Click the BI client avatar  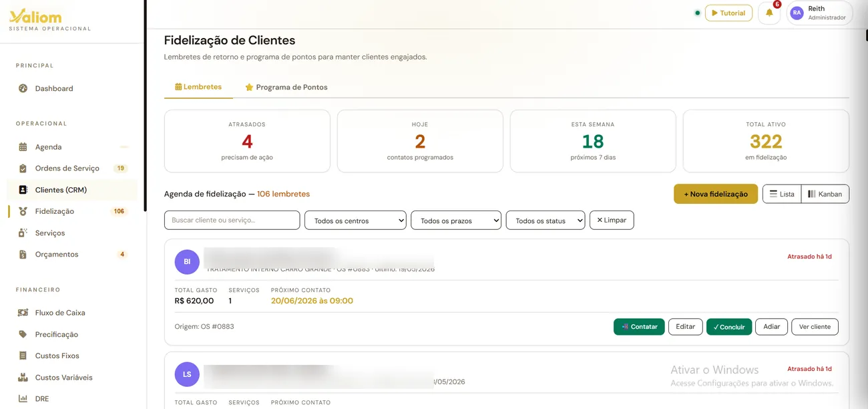(187, 262)
